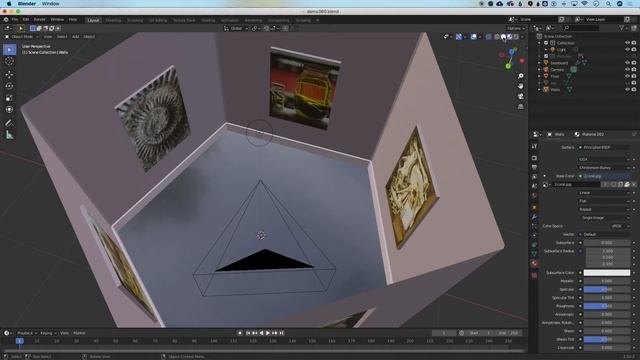Toggle Pictures collection checkbox
This screenshot has width=640, height=360.
point(546,56)
